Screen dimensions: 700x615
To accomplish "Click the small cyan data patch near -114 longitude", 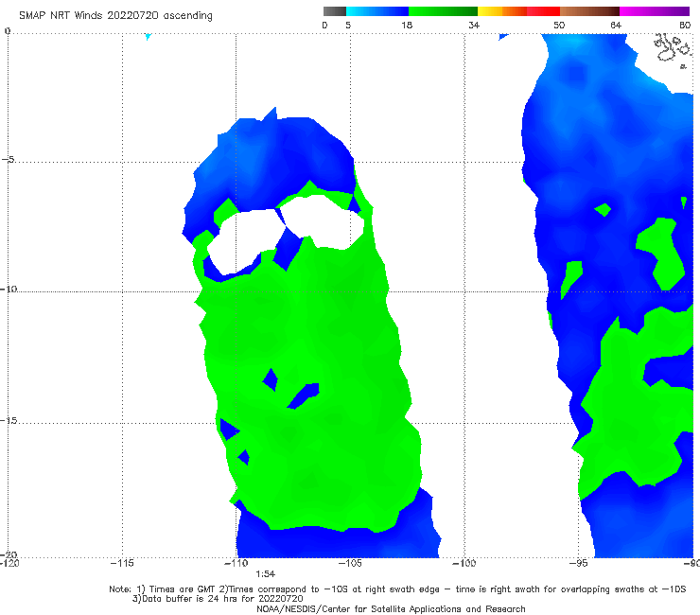I will [x=149, y=37].
